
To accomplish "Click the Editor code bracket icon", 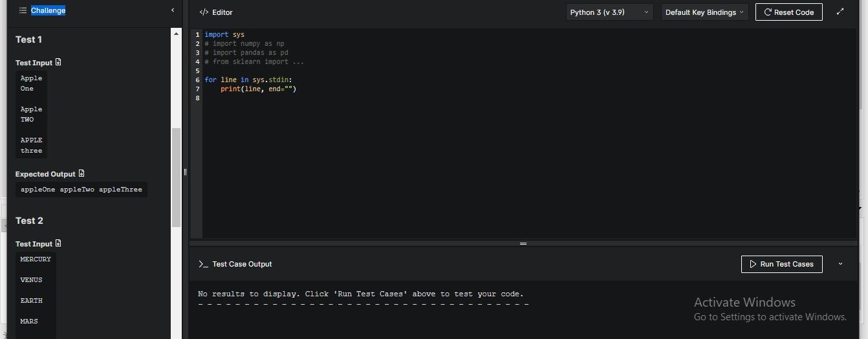I will coord(204,12).
